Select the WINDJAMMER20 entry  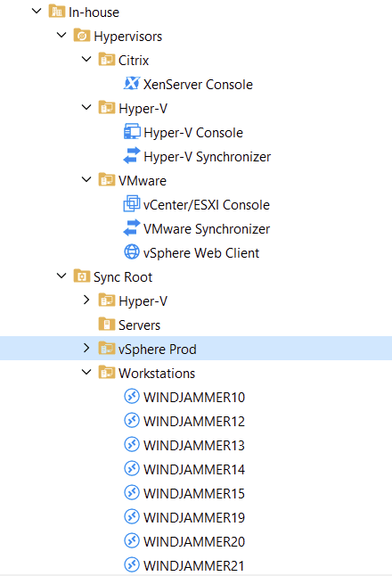(x=194, y=541)
